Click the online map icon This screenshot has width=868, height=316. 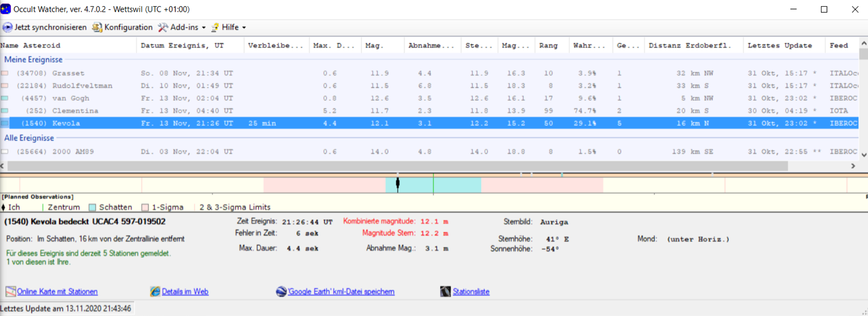point(10,292)
